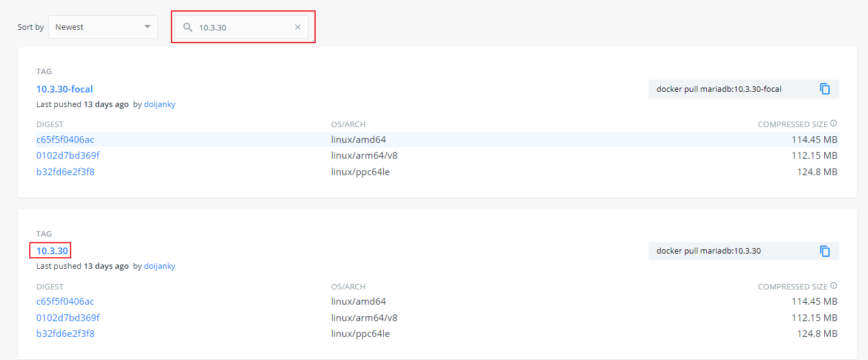Open digest 0102d7bd369f under 10.3.30-focal
The width and height of the screenshot is (868, 360).
[x=68, y=155]
